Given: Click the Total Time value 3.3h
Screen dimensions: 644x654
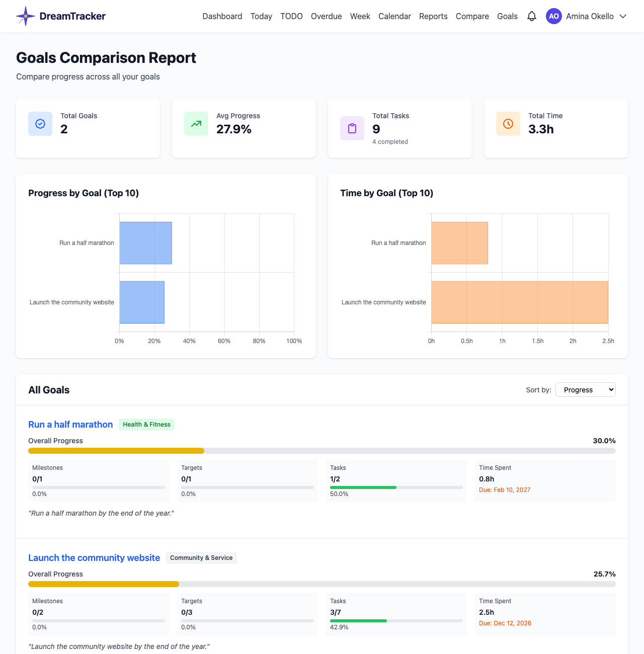Looking at the screenshot, I should [541, 129].
